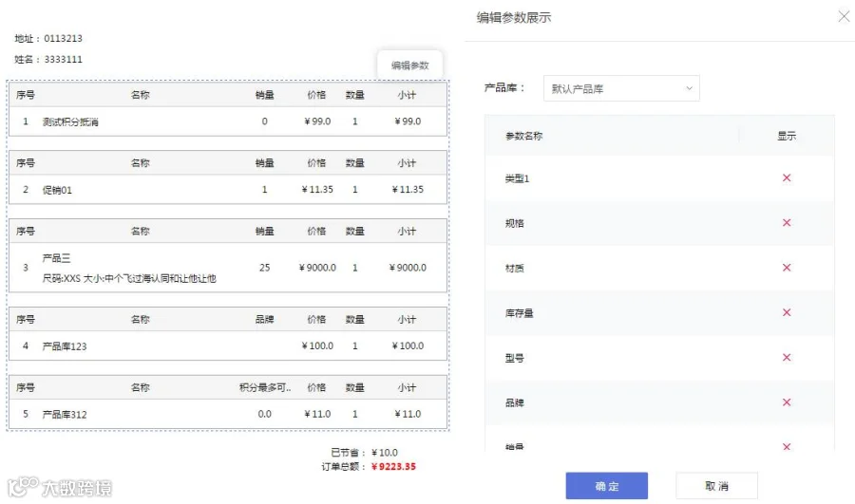Click the 显示 column header
Viewport: 855px width, 504px height.
point(787,136)
